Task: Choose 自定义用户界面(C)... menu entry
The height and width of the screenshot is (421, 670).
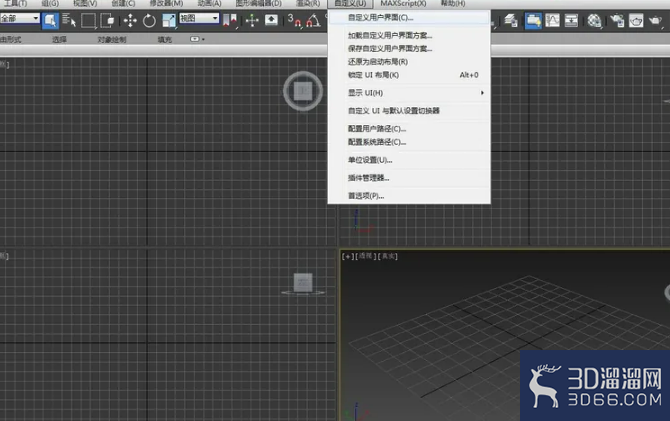Action: tap(409, 18)
